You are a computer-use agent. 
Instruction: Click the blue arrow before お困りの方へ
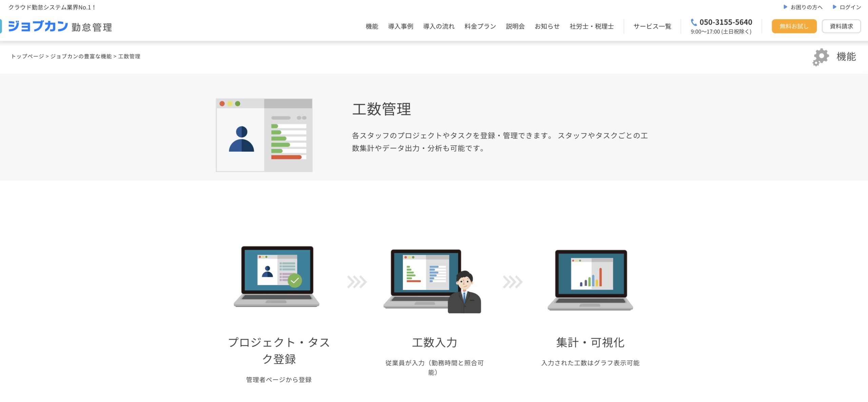coord(785,7)
